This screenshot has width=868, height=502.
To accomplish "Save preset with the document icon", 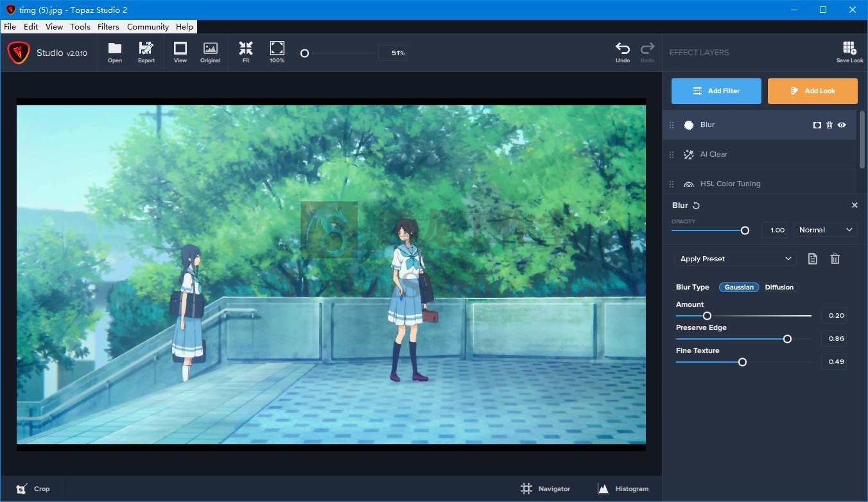I will [x=813, y=259].
